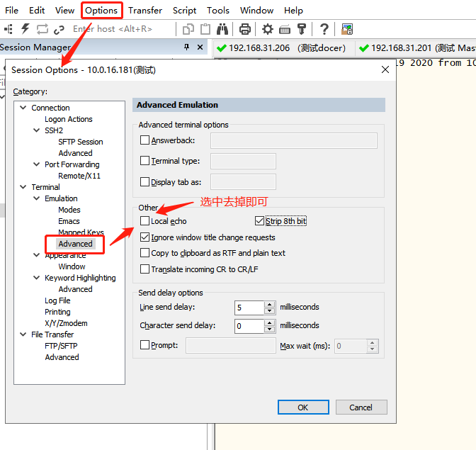Enable Translate incoming CR to CR/LF
Image resolution: width=476 pixels, height=450 pixels.
coord(144,269)
